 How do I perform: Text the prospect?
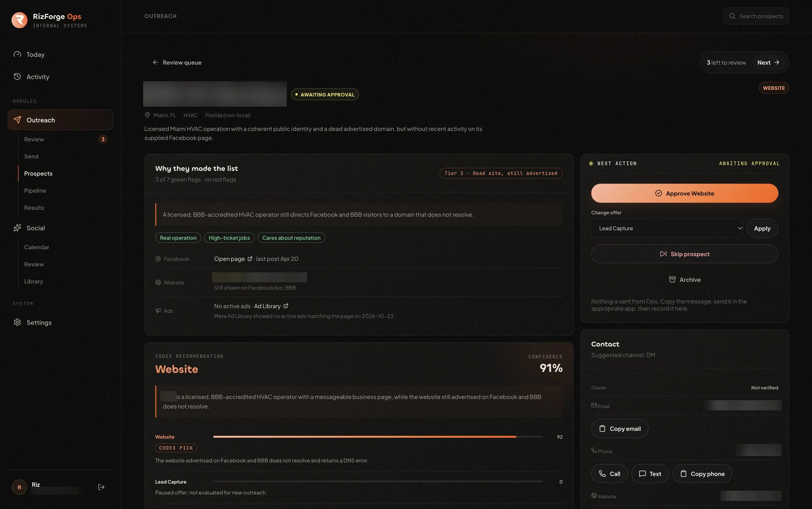pyautogui.click(x=650, y=474)
